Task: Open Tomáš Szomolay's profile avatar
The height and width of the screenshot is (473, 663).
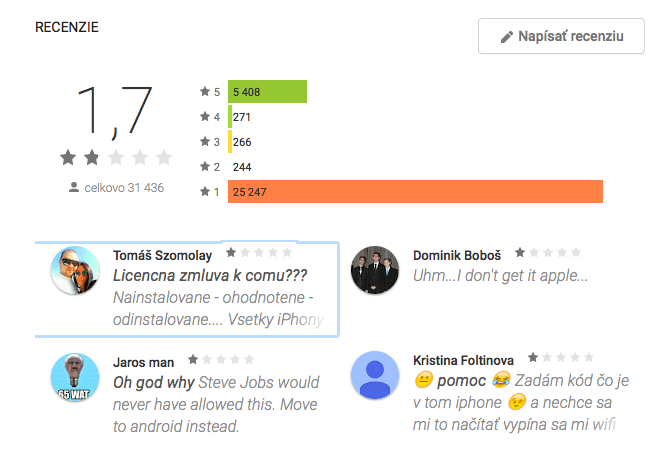Action: [x=75, y=270]
